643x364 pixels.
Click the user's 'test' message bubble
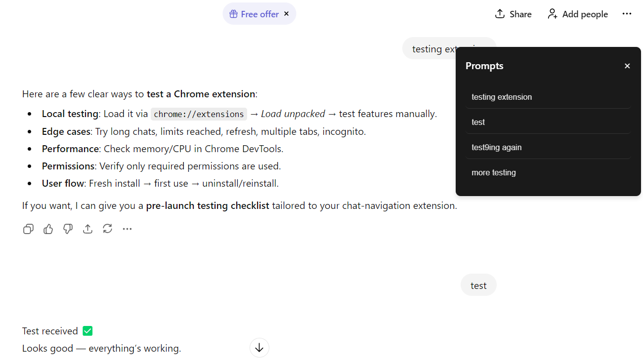tap(478, 285)
